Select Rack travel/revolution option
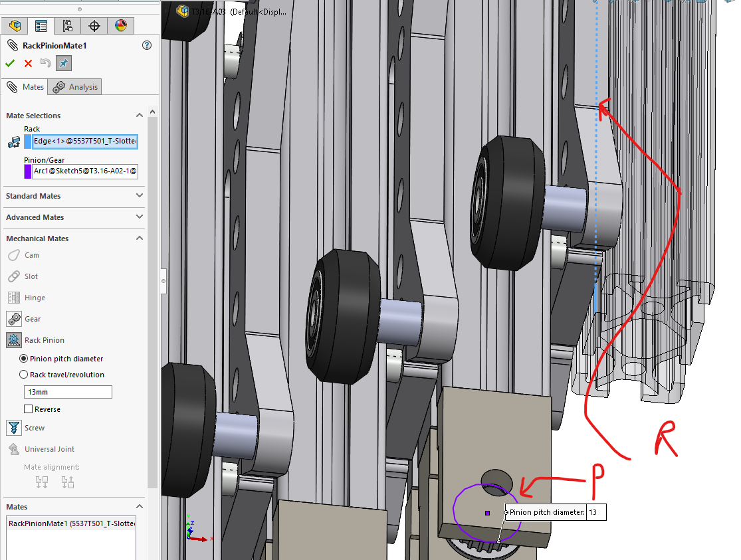The height and width of the screenshot is (560, 741). click(24, 375)
